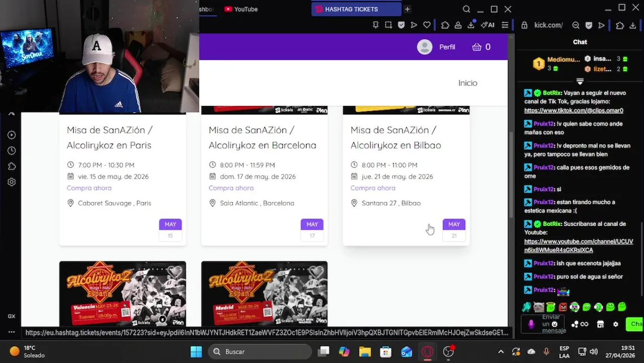Open the sidebar three-dots more menu
The width and height of the screenshot is (644, 363).
(12, 332)
